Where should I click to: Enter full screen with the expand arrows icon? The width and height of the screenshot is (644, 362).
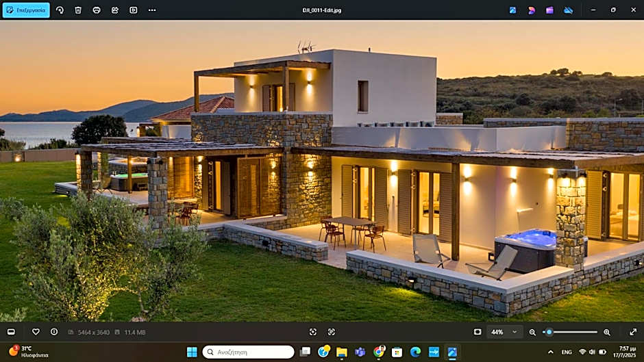coord(633,332)
